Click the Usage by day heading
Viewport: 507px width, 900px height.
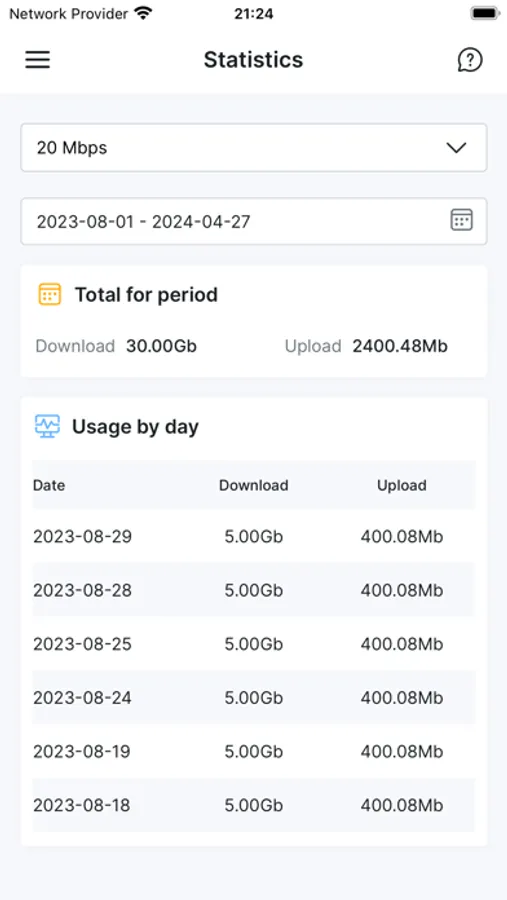point(135,426)
